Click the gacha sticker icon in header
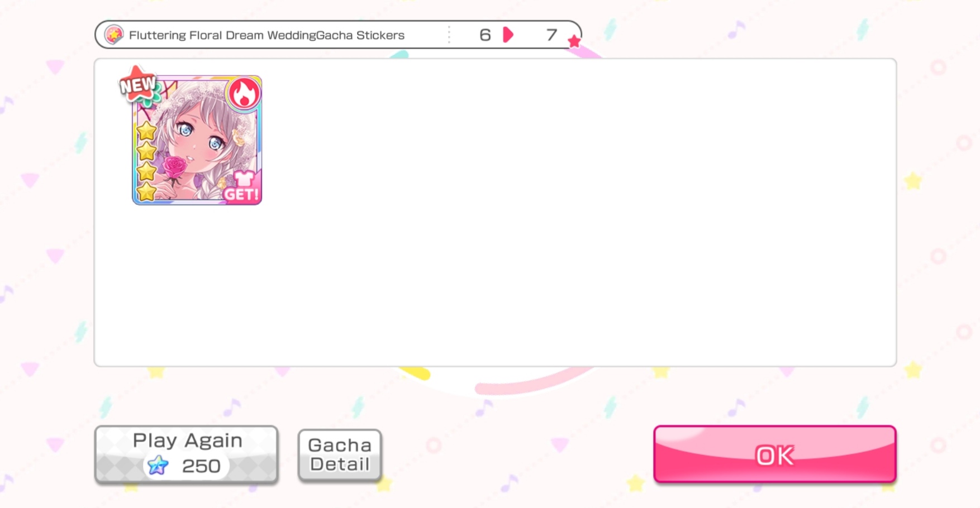980x508 pixels. pos(114,35)
